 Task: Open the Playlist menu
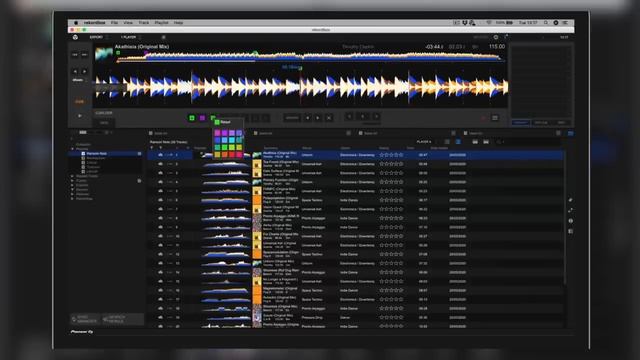point(162,23)
